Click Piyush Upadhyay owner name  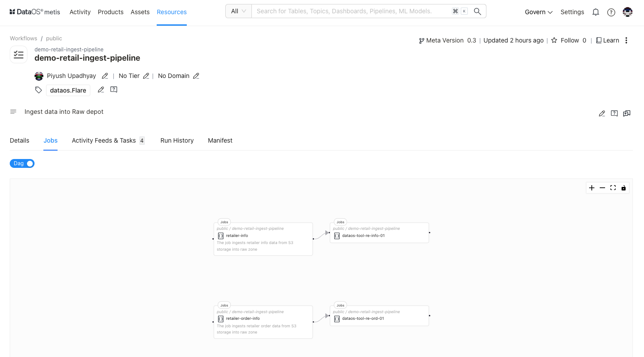pyautogui.click(x=71, y=76)
